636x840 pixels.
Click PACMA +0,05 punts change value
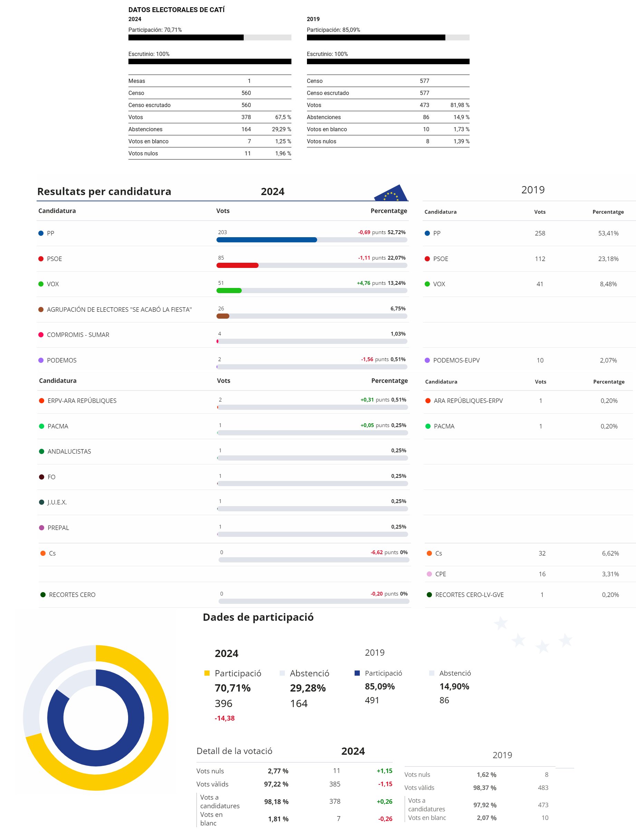(x=375, y=425)
